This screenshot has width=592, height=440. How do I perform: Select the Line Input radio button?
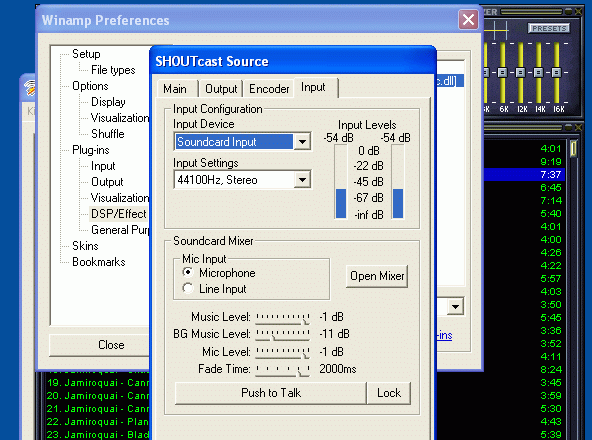click(x=188, y=289)
